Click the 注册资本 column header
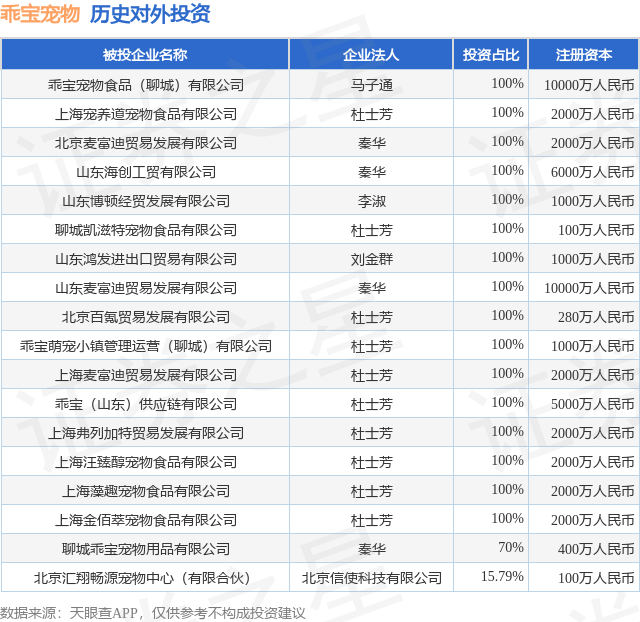640x622 pixels. click(x=584, y=55)
